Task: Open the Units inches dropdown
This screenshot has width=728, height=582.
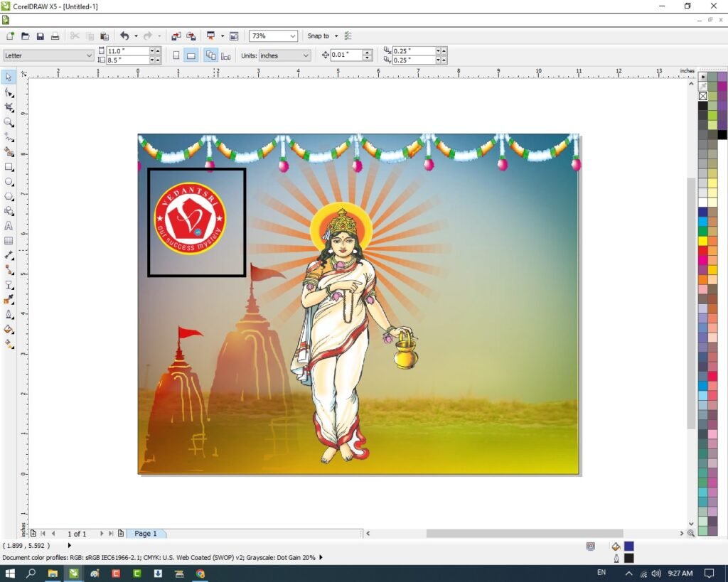Action: [x=306, y=55]
